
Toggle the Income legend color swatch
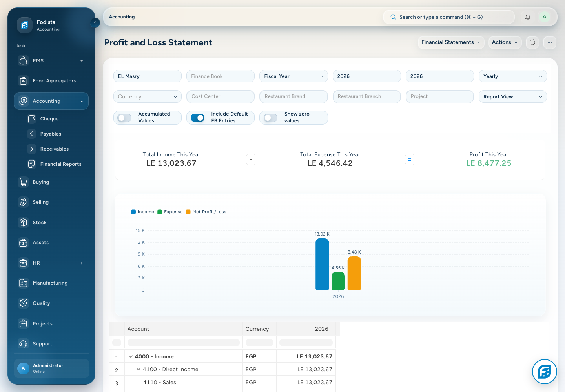click(x=133, y=212)
